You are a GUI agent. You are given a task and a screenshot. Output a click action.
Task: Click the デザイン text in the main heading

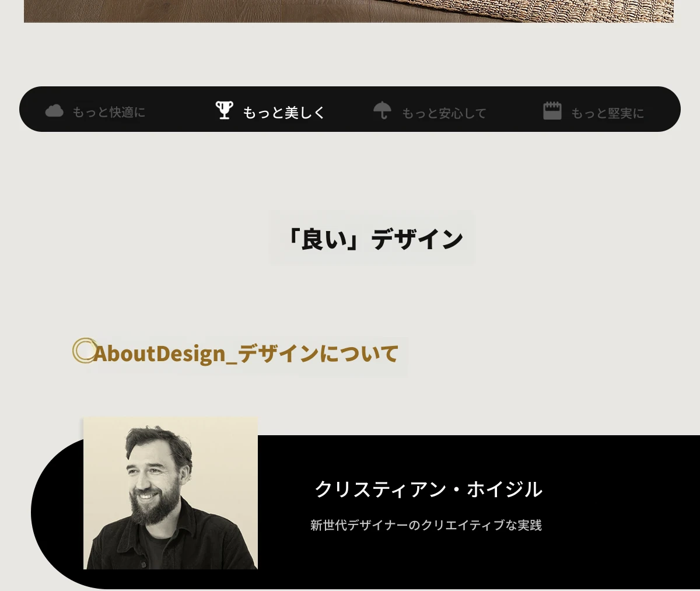pyautogui.click(x=417, y=239)
